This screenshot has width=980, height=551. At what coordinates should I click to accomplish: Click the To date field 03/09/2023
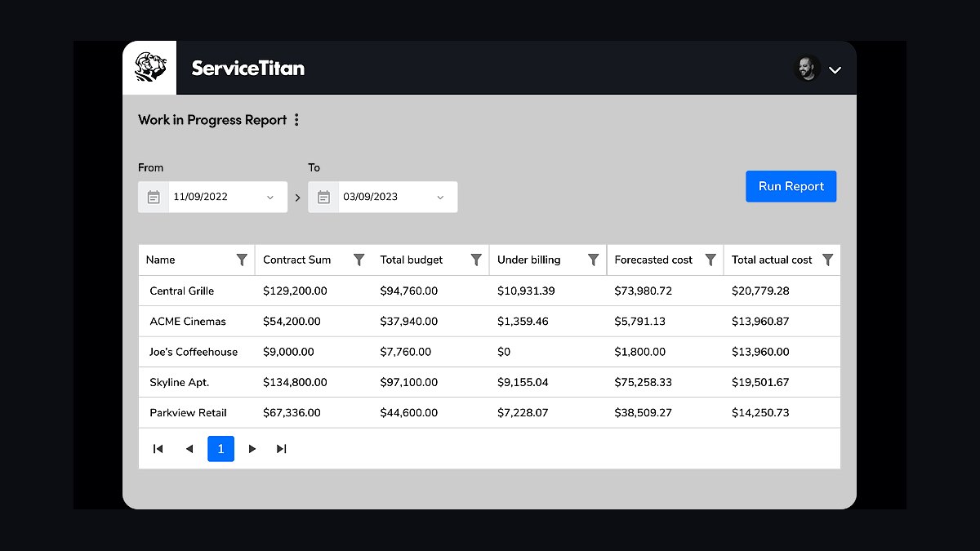coord(382,197)
